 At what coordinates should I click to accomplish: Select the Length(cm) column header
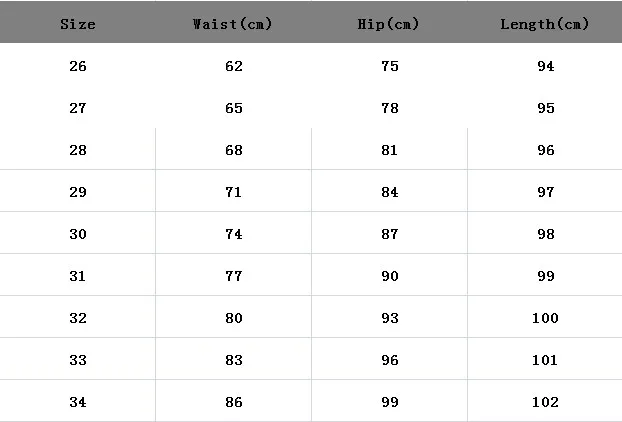click(x=544, y=24)
